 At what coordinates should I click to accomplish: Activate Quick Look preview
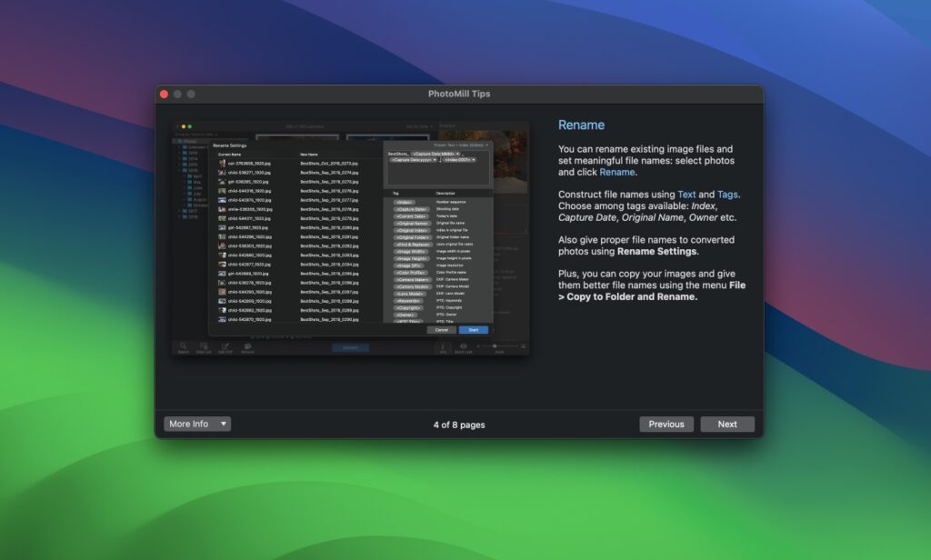[x=462, y=347]
